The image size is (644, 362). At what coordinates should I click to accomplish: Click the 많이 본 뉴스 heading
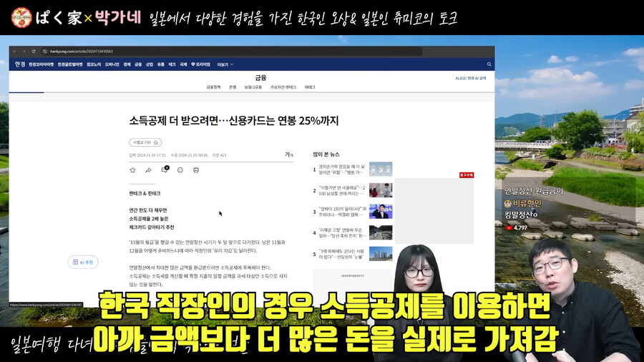pos(326,155)
